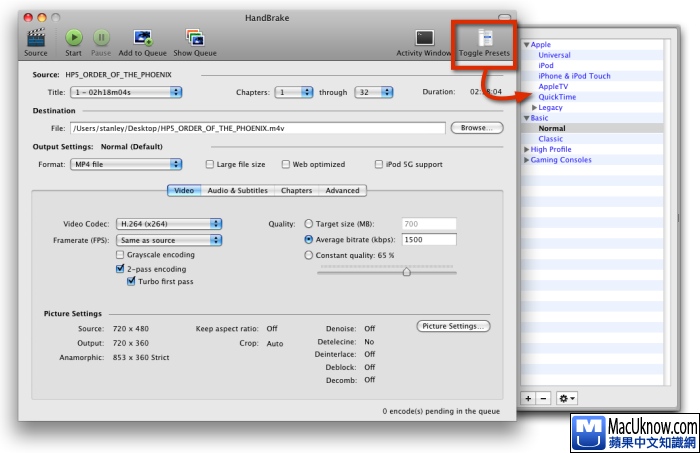Switch to Audio & Subtitles tab
Viewport: 700px width, 453px height.
point(238,191)
